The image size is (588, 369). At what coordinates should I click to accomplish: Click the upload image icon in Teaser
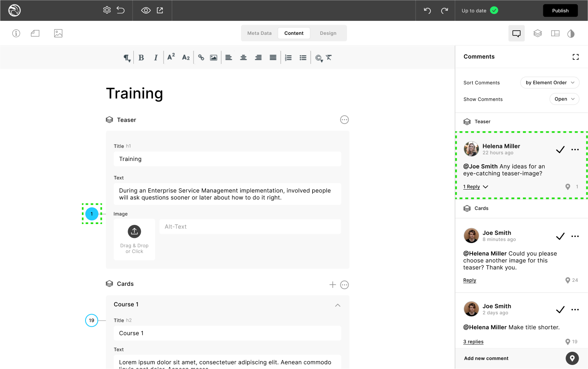point(134,231)
